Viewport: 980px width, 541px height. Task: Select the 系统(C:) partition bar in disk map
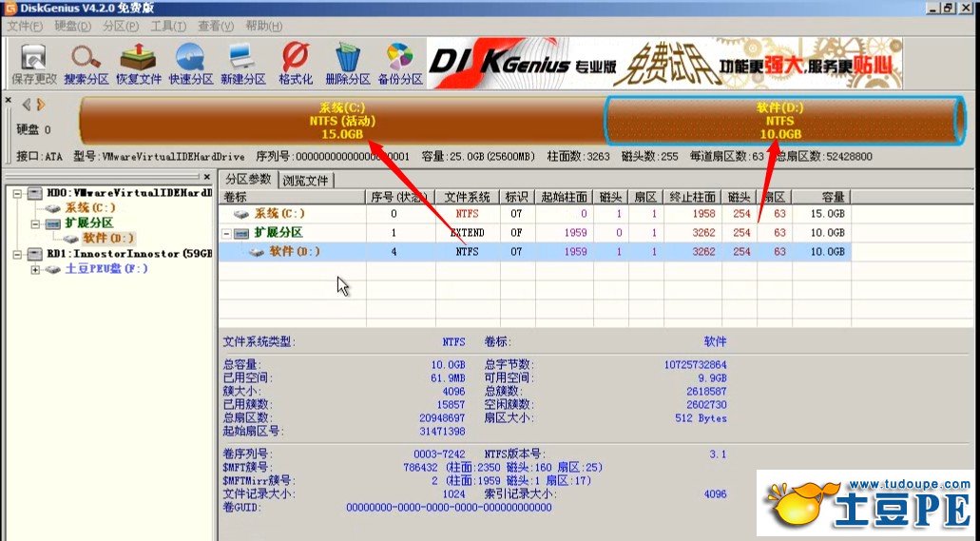[341, 121]
